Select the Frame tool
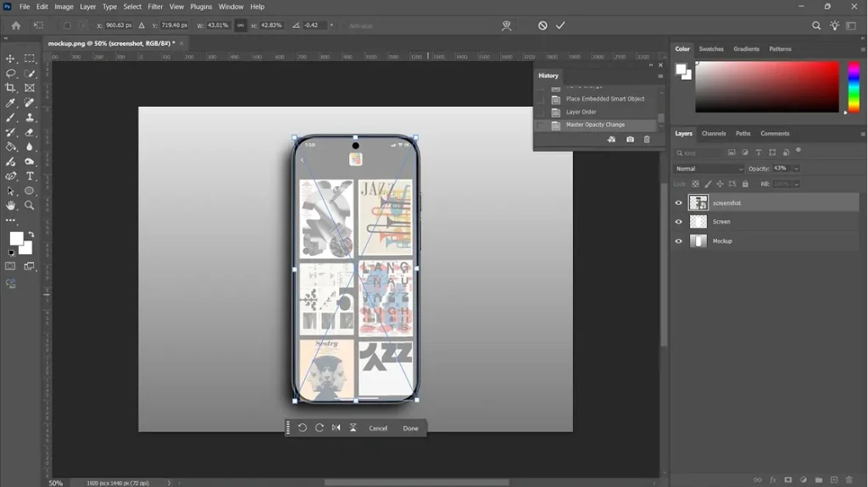868x487 pixels. 30,87
